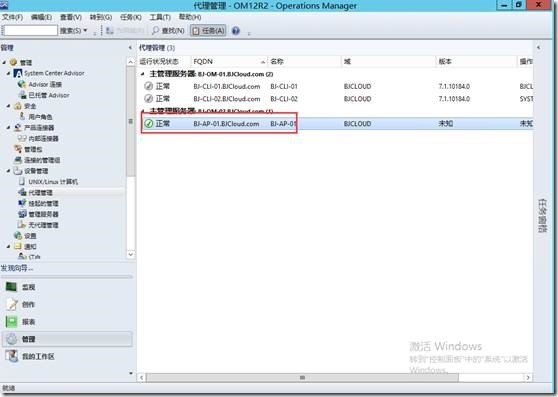
Task: Click the green healthy status icon for BJ-AP-01
Action: (149, 123)
